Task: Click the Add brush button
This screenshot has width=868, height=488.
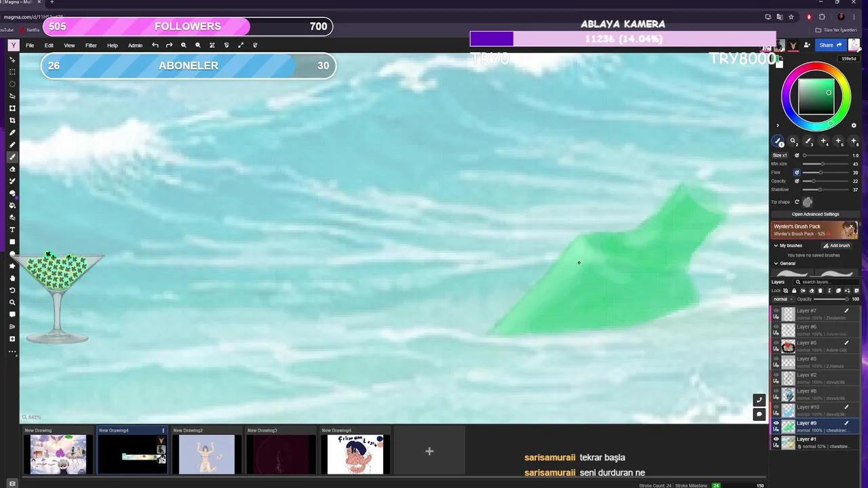Action: (x=837, y=245)
